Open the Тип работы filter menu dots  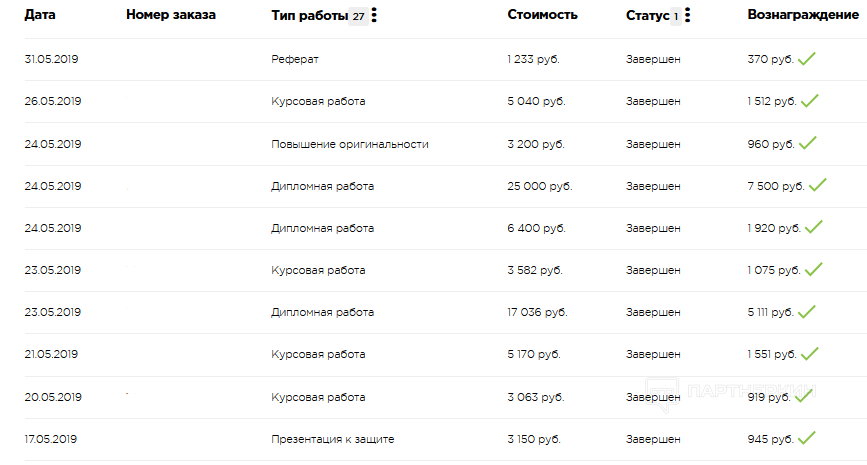click(374, 15)
